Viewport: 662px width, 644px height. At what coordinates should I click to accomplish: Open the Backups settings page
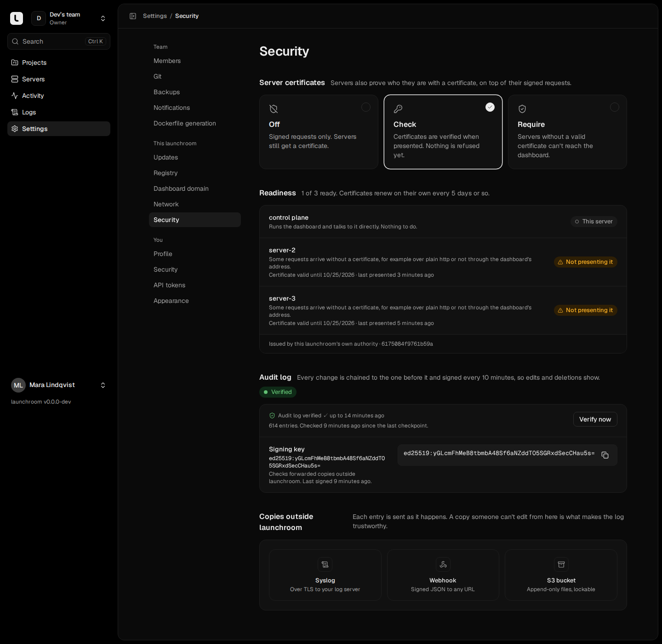point(195,92)
